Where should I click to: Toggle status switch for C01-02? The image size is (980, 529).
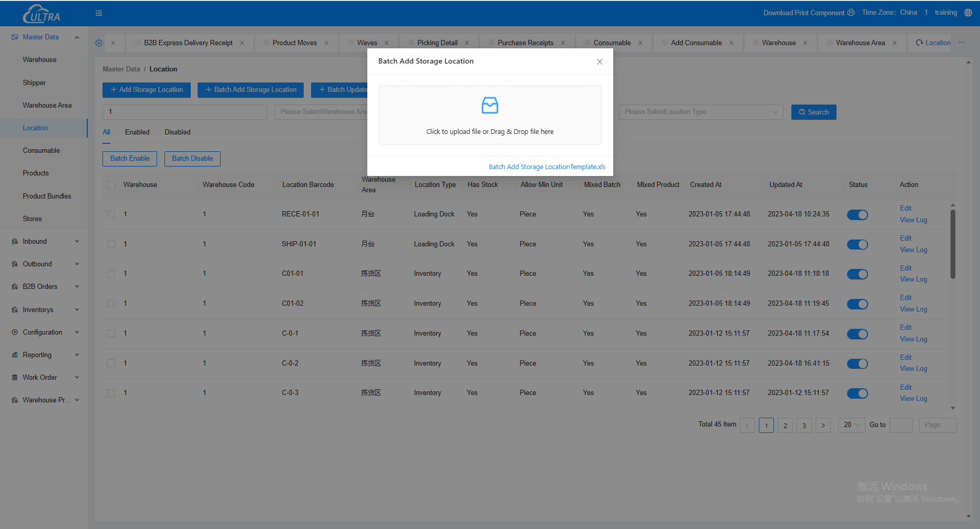point(857,304)
